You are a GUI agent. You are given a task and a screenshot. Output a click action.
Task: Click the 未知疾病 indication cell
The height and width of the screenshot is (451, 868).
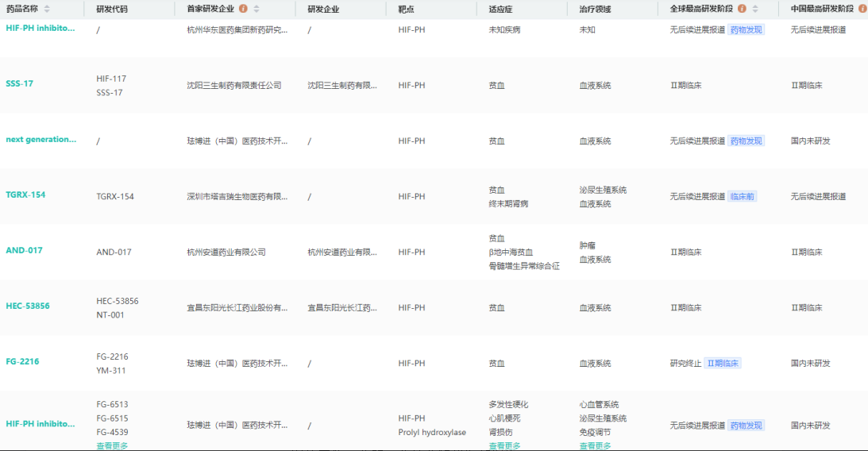[504, 30]
